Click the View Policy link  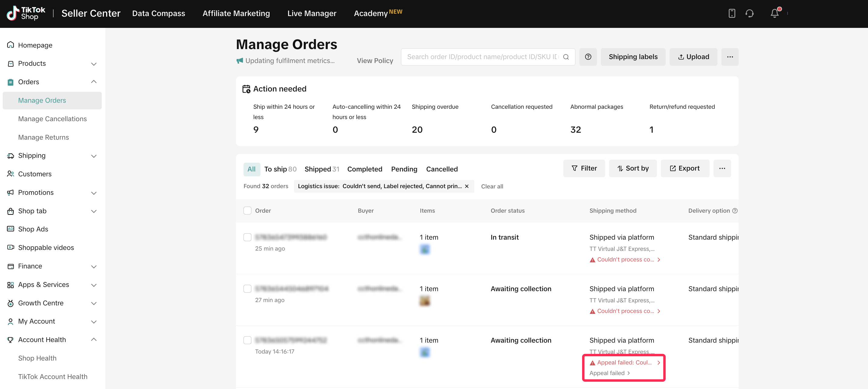pos(375,60)
